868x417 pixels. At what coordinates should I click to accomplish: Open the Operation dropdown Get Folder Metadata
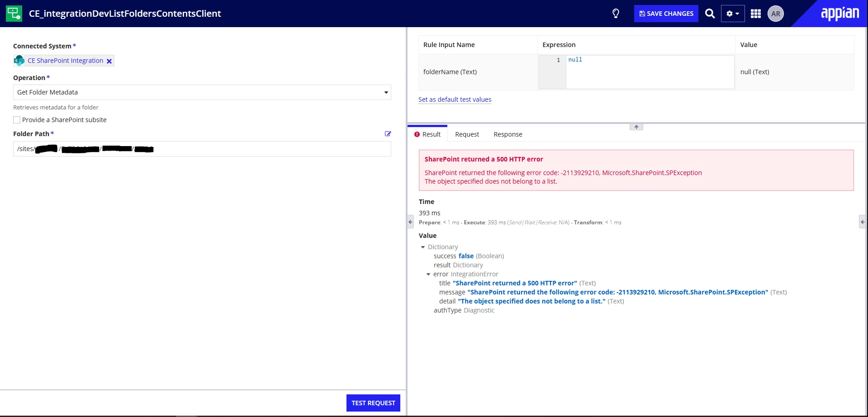(x=202, y=92)
